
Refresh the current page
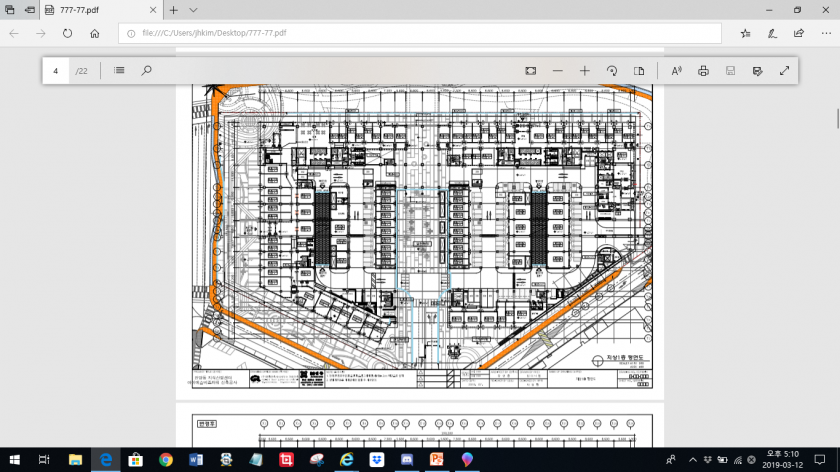(67, 33)
